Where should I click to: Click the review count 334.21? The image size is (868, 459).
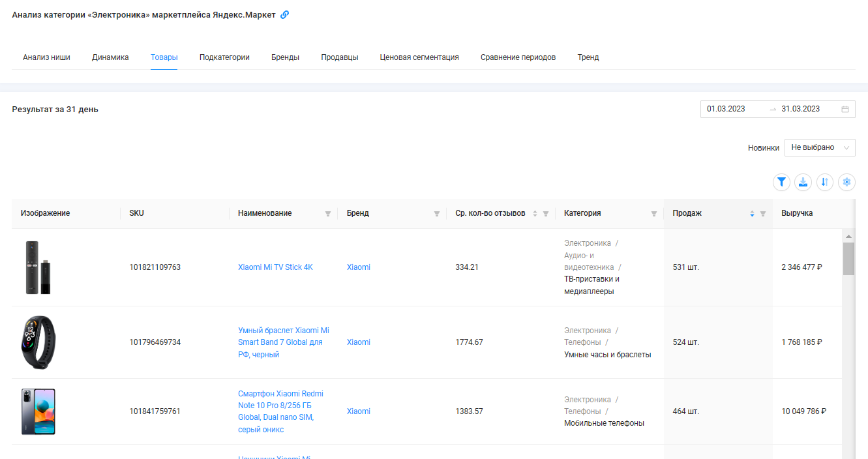pyautogui.click(x=467, y=267)
